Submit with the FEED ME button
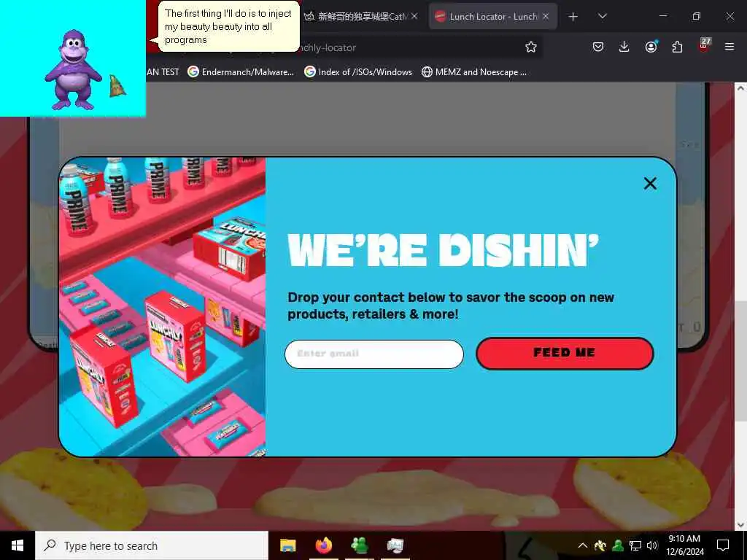Screen dimensions: 747x560 [x=565, y=354]
